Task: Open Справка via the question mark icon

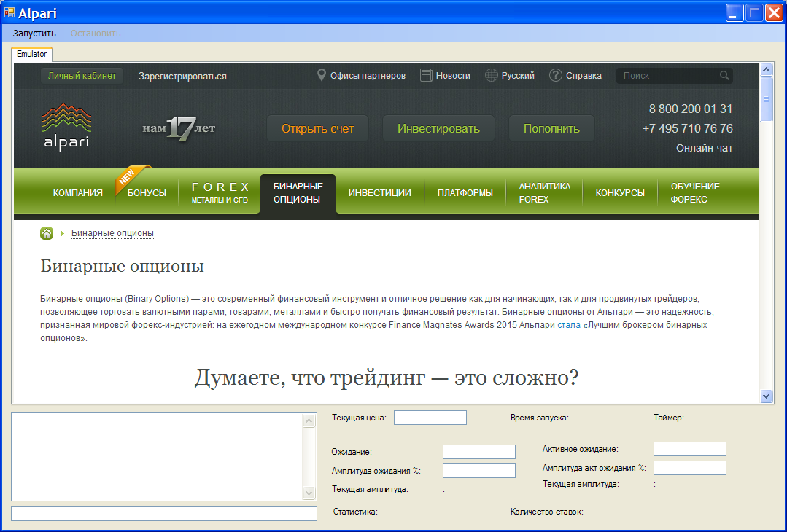Action: click(x=555, y=74)
